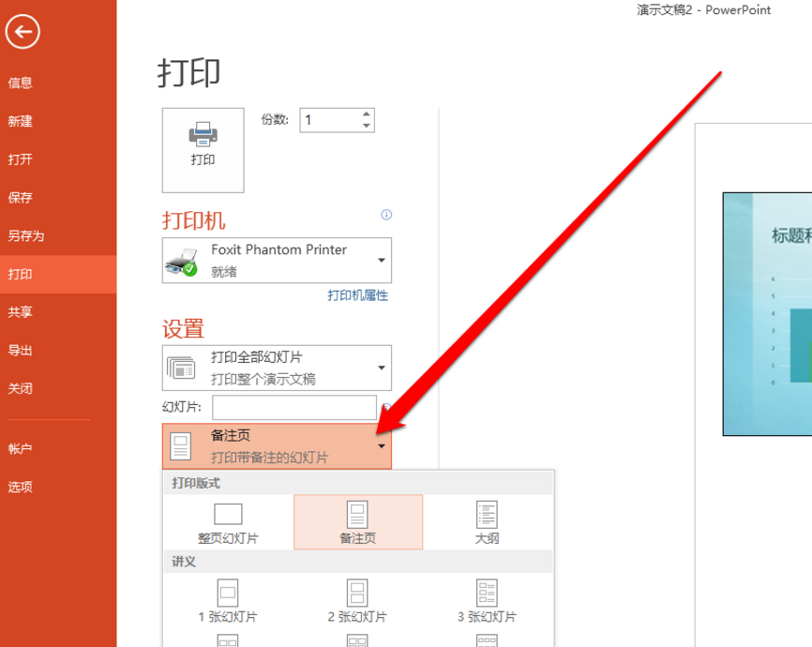Select the 备注页 layout icon

pyautogui.click(x=357, y=515)
